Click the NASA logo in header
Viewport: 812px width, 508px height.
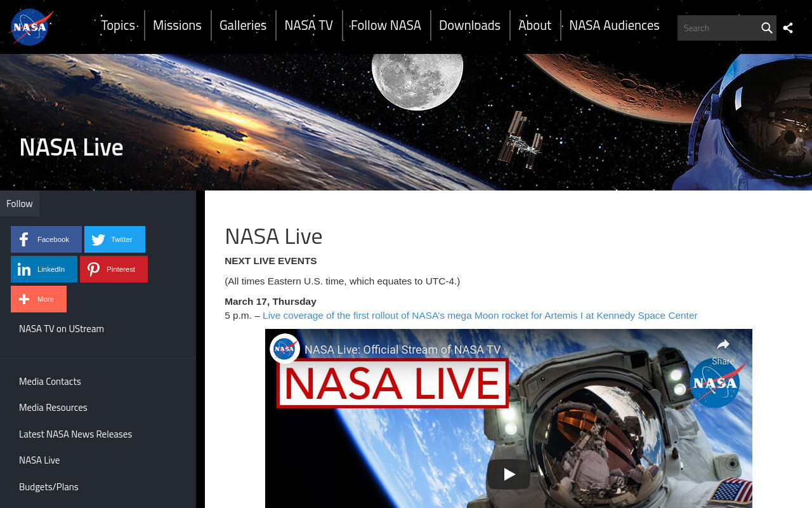[31, 27]
